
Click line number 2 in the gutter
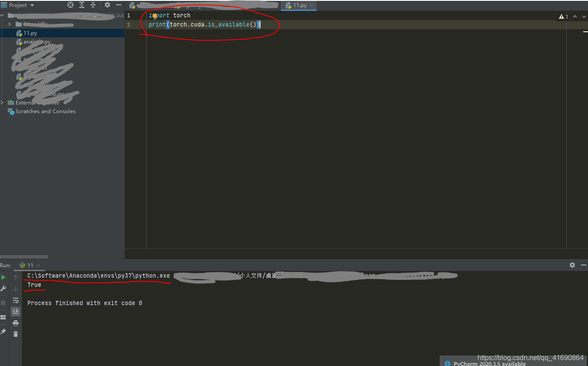coord(128,24)
